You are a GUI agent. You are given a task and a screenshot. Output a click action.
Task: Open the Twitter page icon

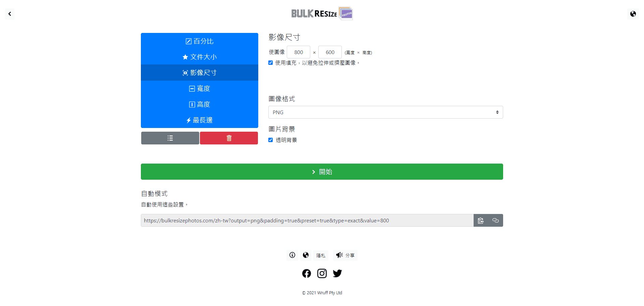[x=337, y=273]
